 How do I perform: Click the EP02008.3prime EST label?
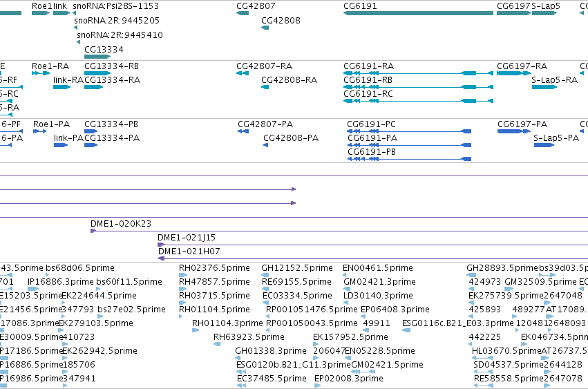[x=349, y=379]
